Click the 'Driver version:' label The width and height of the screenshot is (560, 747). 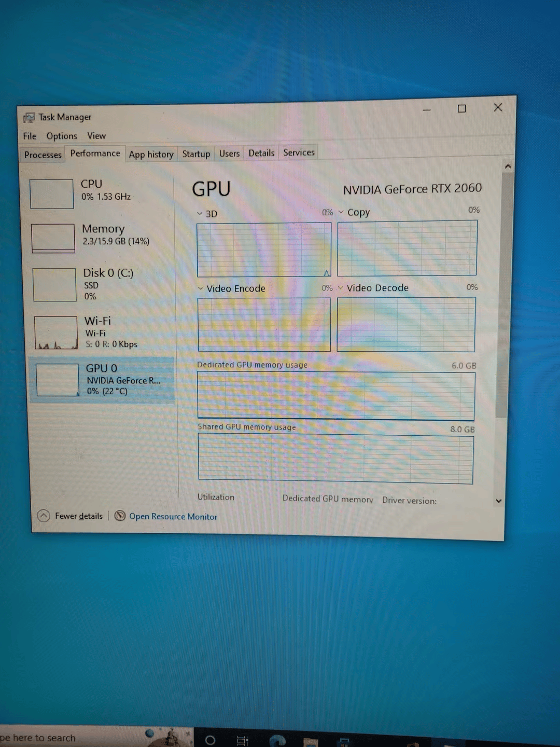tap(409, 501)
